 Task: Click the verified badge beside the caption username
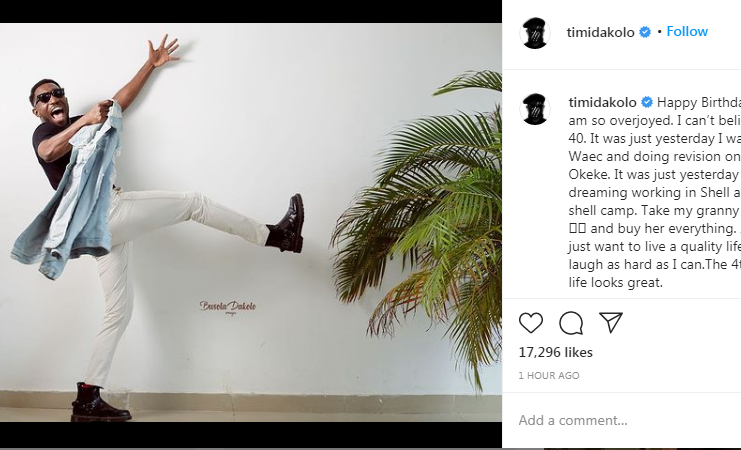pos(646,102)
